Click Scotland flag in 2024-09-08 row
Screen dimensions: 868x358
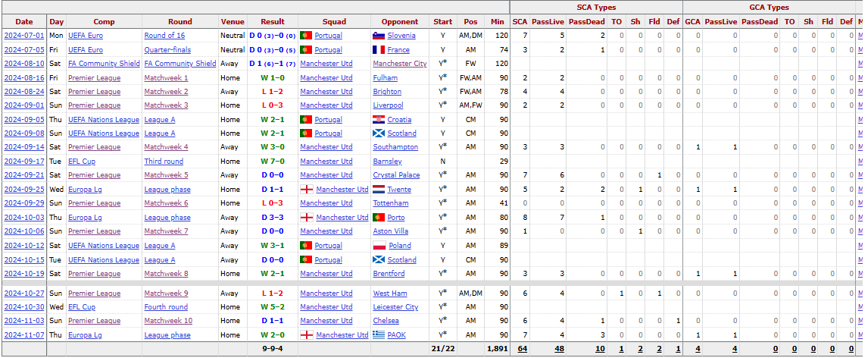pyautogui.click(x=379, y=133)
